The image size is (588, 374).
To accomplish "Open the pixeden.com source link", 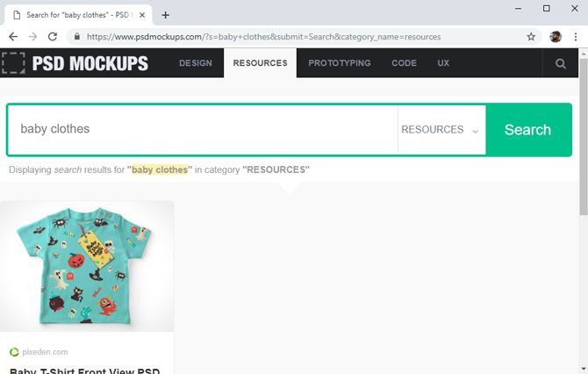I will point(45,352).
